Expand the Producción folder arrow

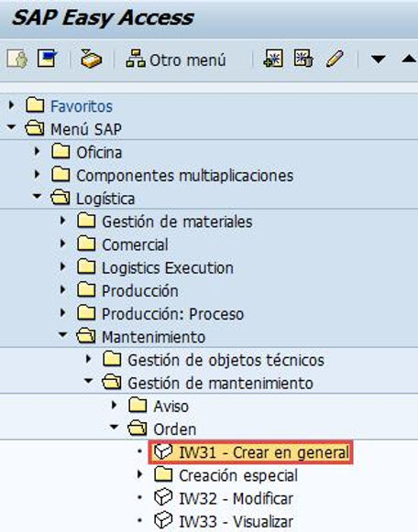pyautogui.click(x=63, y=289)
